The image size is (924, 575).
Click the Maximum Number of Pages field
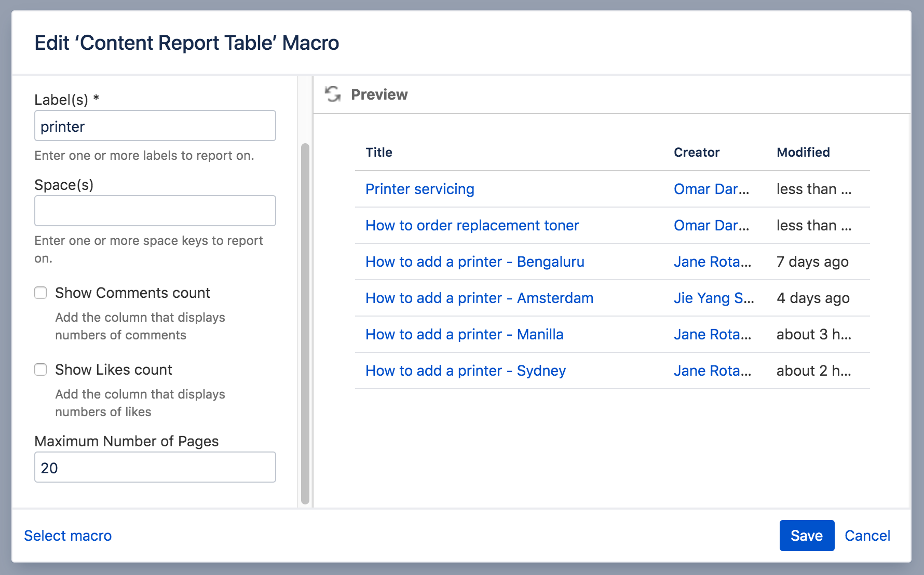[155, 467]
